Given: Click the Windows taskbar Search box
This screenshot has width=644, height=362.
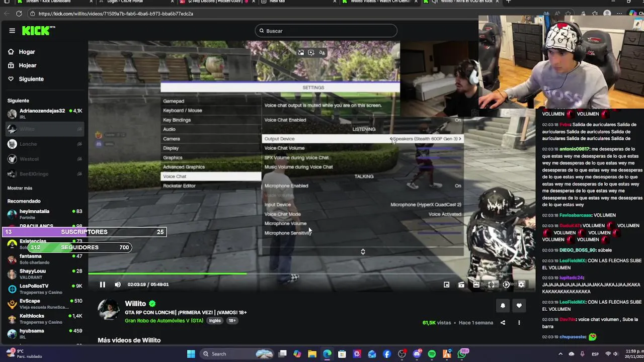Looking at the screenshot, I should point(236,354).
